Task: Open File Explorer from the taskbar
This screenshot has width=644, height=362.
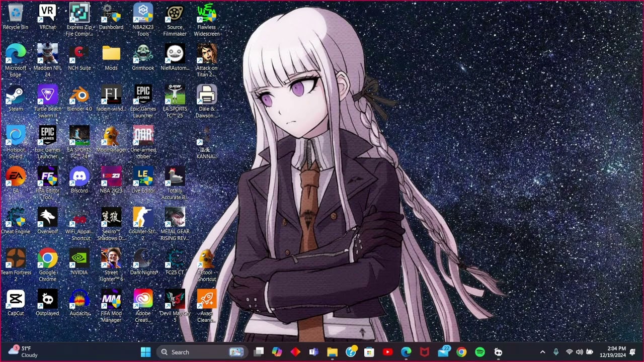Action: coord(332,352)
